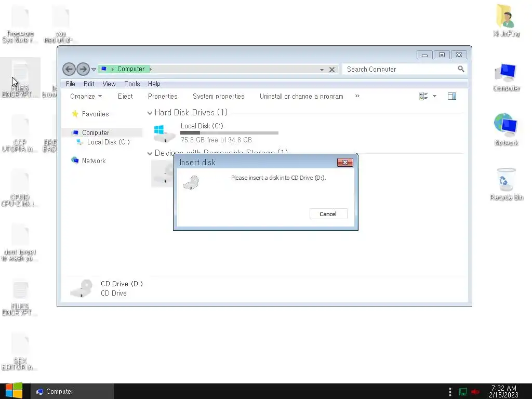The image size is (532, 399).
Task: Click the CD Drive icon in details pane
Action: click(82, 288)
